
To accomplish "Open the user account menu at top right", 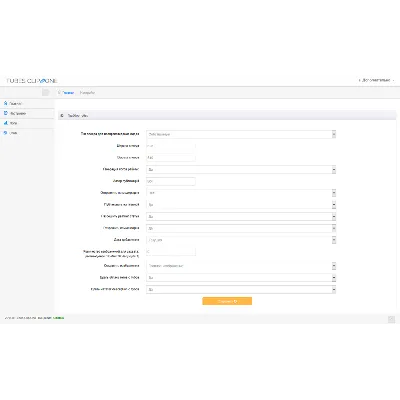I will (x=376, y=80).
